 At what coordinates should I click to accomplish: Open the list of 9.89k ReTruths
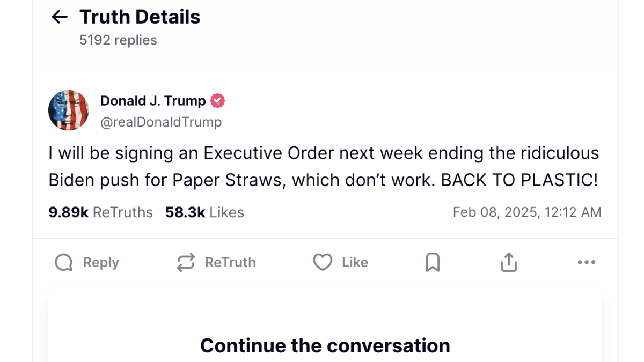point(100,212)
